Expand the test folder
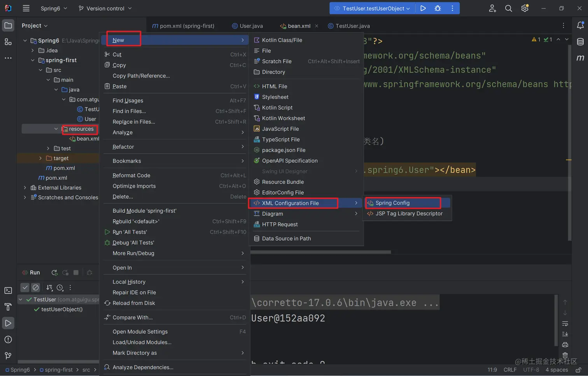588x376 pixels. (x=48, y=149)
